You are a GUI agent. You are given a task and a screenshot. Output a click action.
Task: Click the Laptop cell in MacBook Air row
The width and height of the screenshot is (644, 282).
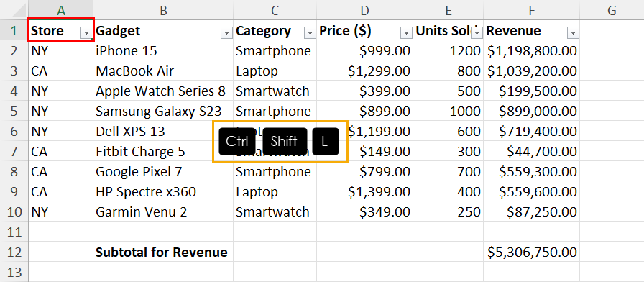coord(275,70)
